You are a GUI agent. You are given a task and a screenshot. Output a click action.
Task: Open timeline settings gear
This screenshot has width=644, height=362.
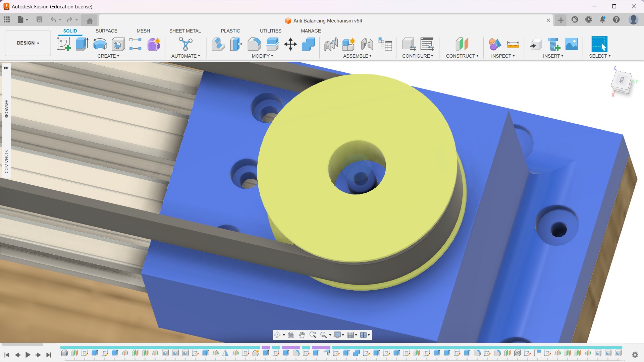point(635,355)
